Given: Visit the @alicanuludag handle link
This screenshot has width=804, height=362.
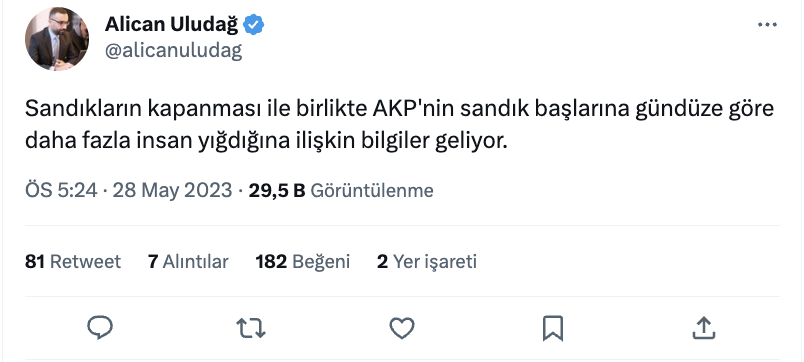Looking at the screenshot, I should [173, 51].
